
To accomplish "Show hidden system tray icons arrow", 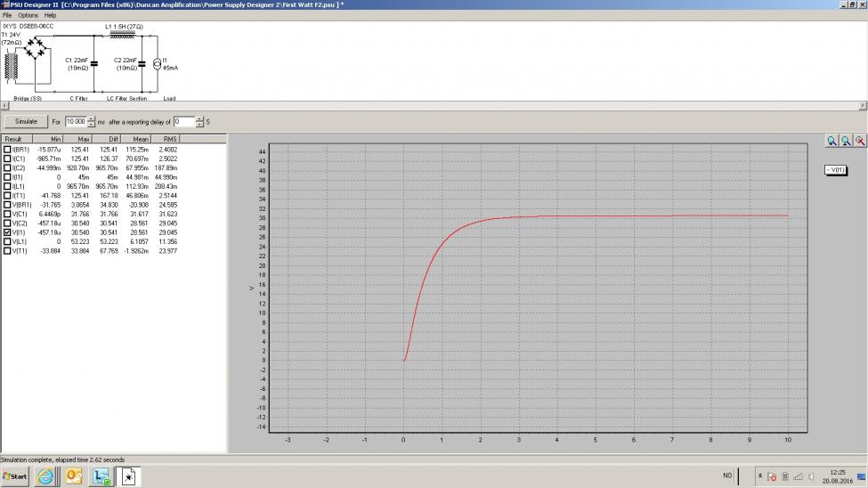I will [759, 476].
